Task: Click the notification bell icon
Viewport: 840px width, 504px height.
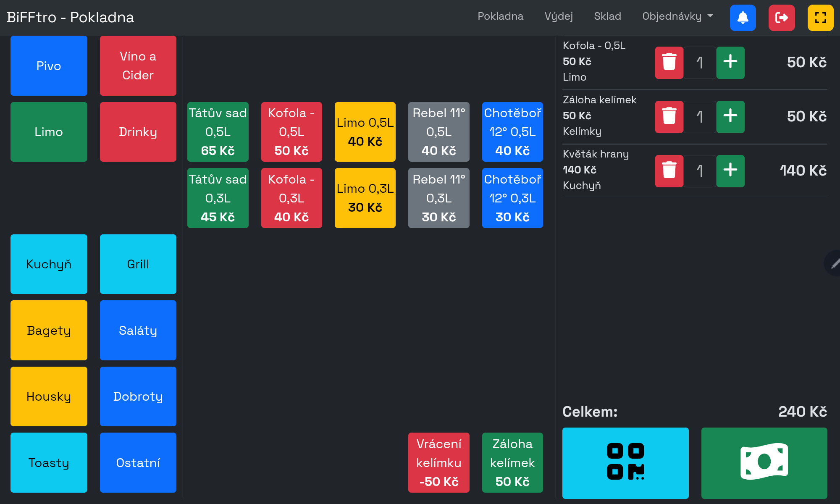Action: (743, 18)
